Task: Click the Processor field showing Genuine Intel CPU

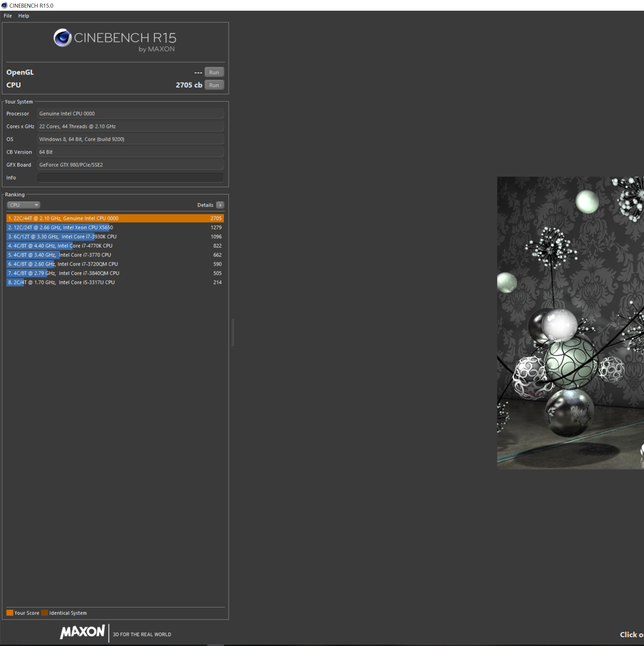Action: tap(130, 113)
